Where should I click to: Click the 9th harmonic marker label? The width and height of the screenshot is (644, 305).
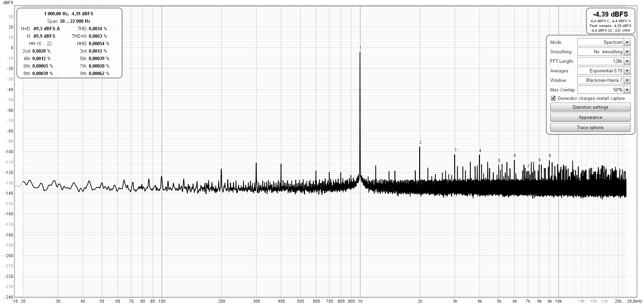coord(550,156)
